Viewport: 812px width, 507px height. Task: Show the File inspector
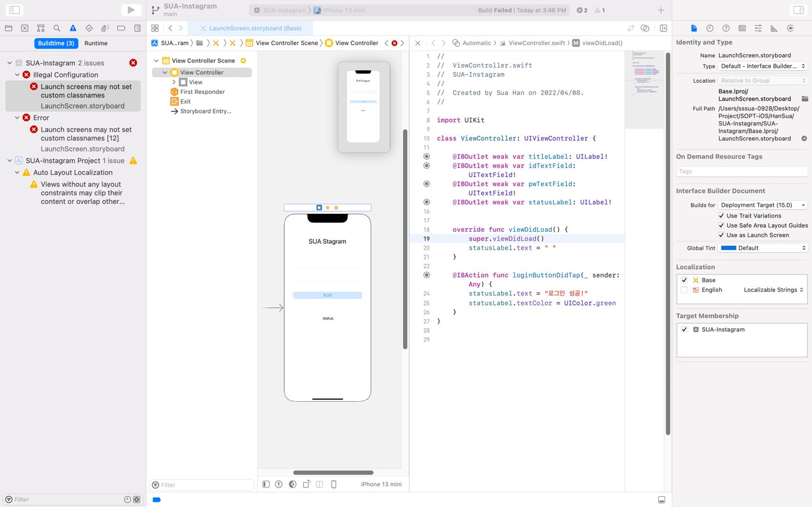694,28
